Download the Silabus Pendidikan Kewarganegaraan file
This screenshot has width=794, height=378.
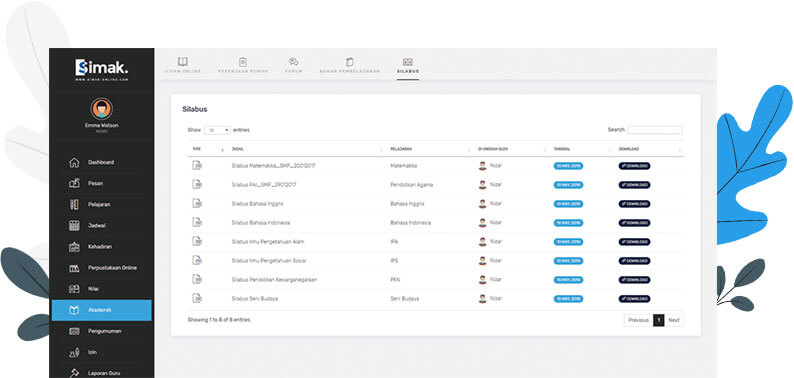(x=634, y=280)
